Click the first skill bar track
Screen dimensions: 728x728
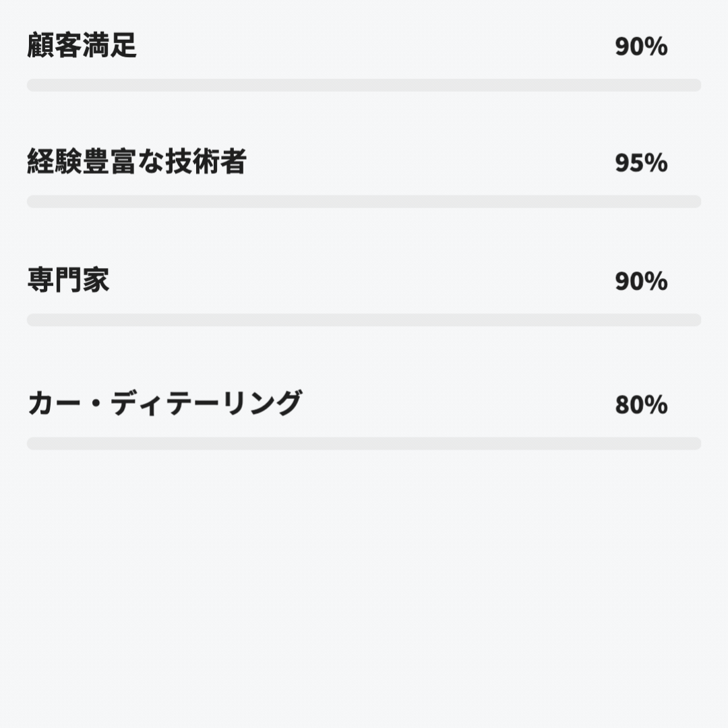point(364,85)
